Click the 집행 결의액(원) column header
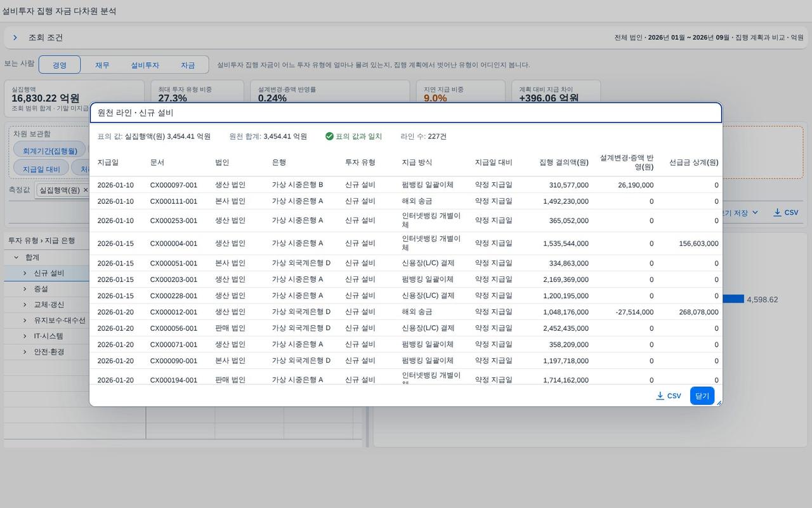Image resolution: width=812 pixels, height=508 pixels. (x=564, y=163)
